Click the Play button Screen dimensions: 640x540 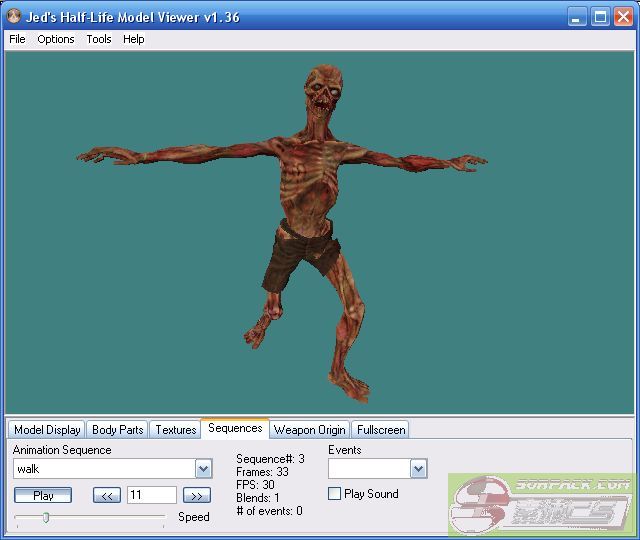click(x=43, y=496)
